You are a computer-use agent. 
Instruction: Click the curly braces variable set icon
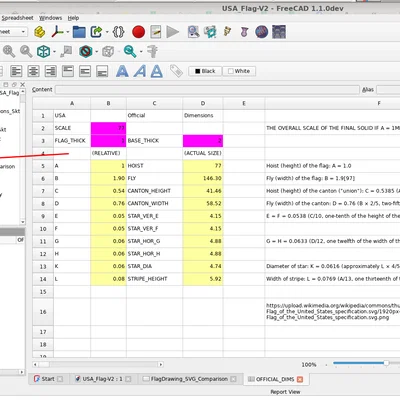pyautogui.click(x=118, y=32)
